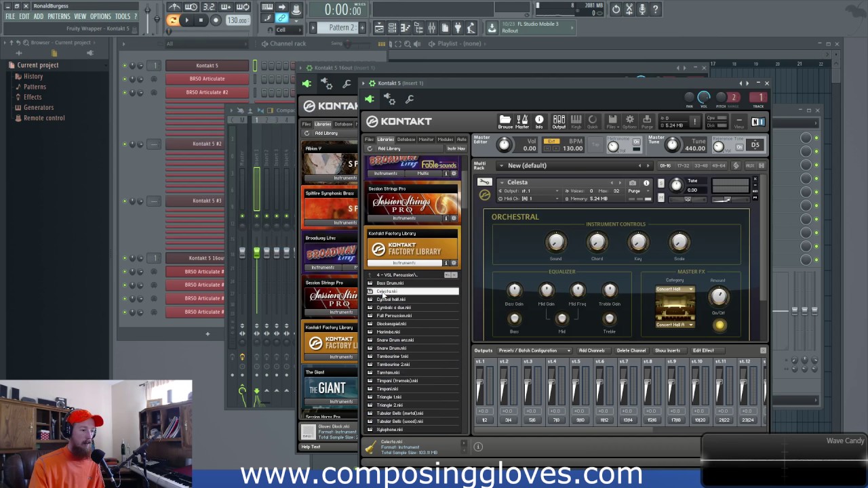Open the FL Studio PATTERNS menu
Image resolution: width=868 pixels, height=488 pixels.
[x=58, y=16]
